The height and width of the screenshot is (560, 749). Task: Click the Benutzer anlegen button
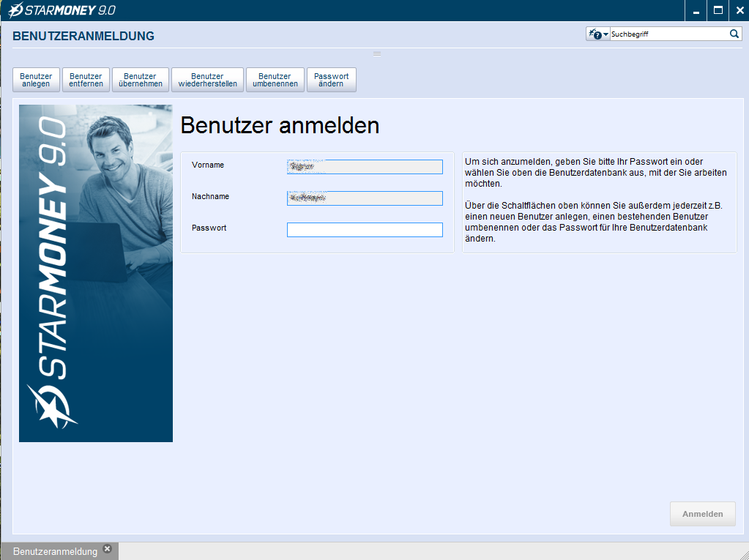pos(36,80)
